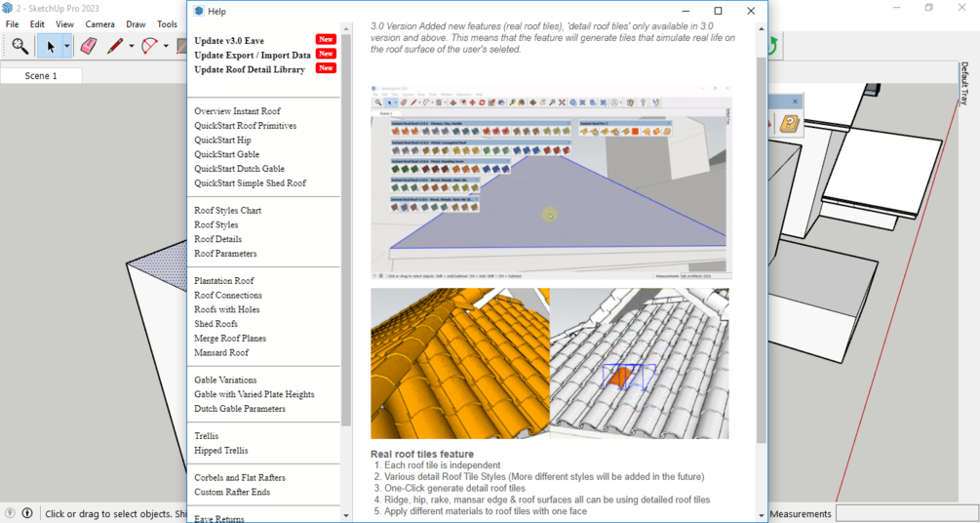The height and width of the screenshot is (523, 980).
Task: Open the QuickStart Gable page
Action: (227, 154)
